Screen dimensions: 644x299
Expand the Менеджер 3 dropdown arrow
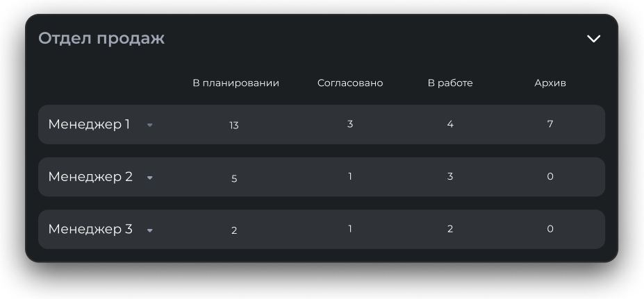pos(149,230)
